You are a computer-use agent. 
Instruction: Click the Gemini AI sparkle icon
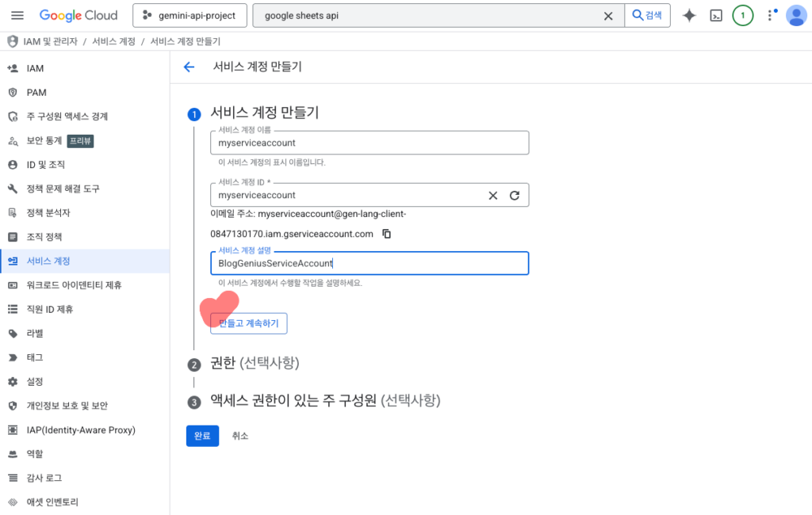(x=689, y=16)
